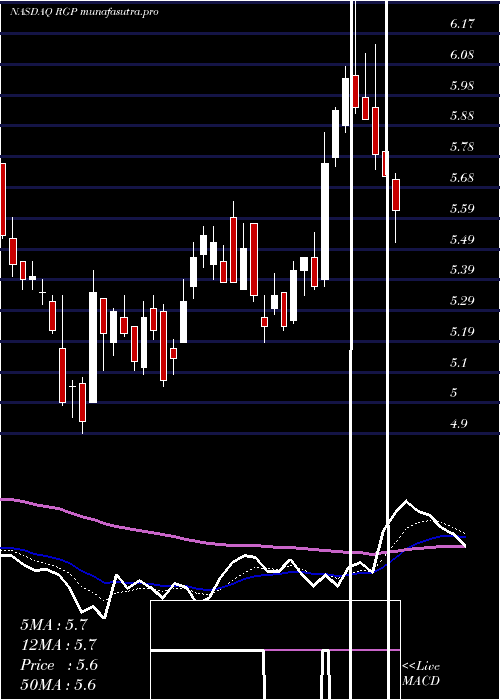Pick the 5.59 price axis value
Viewport: 500px width, 700px height.
pyautogui.click(x=461, y=209)
